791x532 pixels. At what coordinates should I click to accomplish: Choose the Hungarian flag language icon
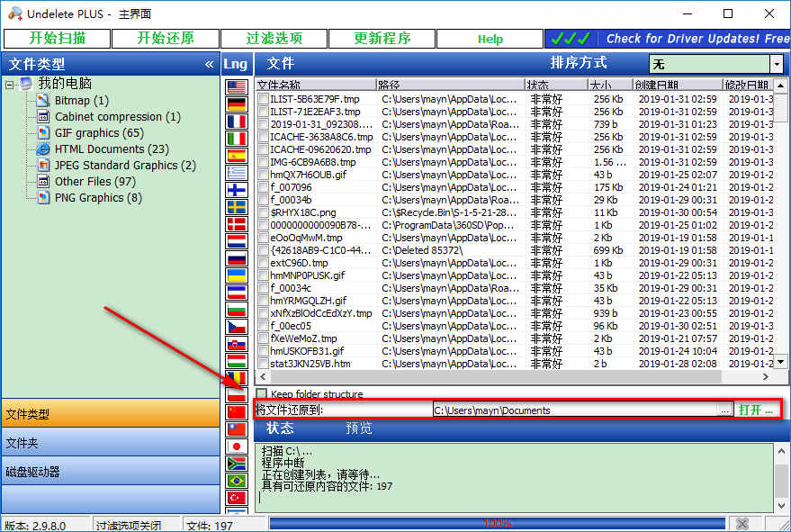pos(236,361)
